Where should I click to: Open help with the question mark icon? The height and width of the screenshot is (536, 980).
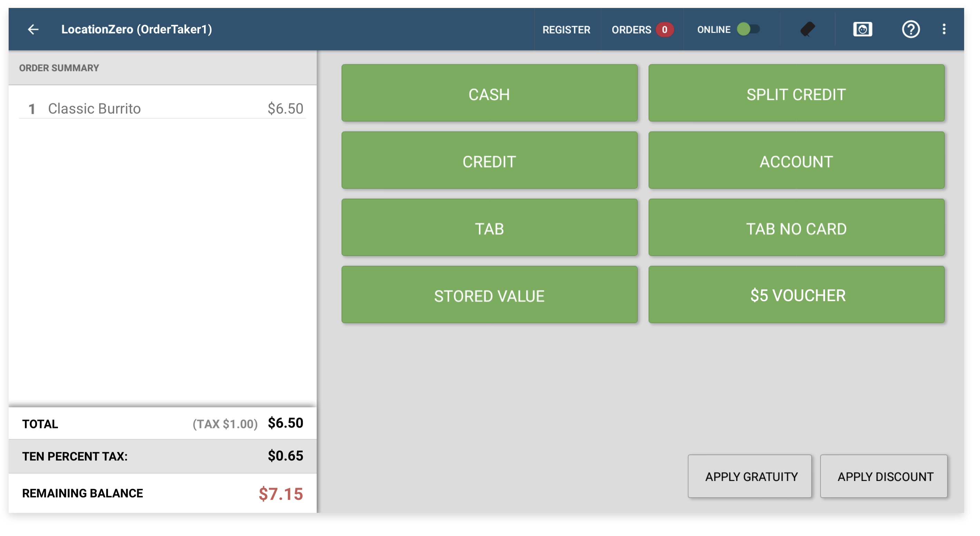click(910, 29)
